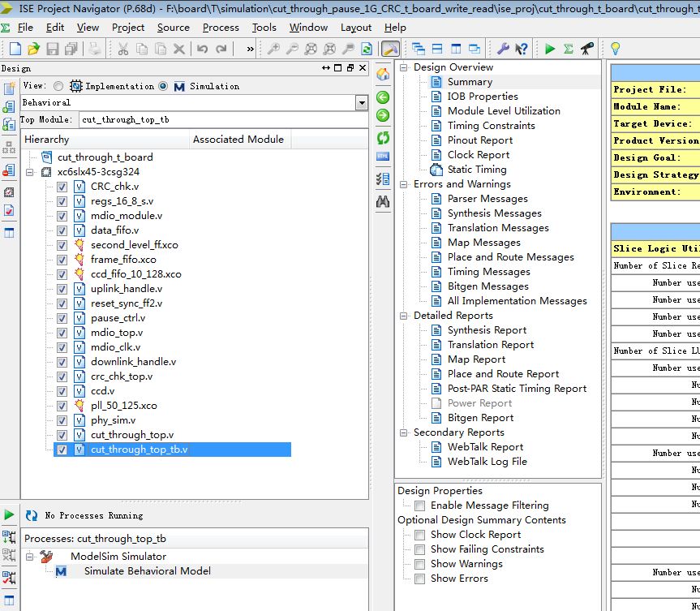The width and height of the screenshot is (700, 611).
Task: Click the Design Properties checklist sidebar icon
Action: [9, 210]
